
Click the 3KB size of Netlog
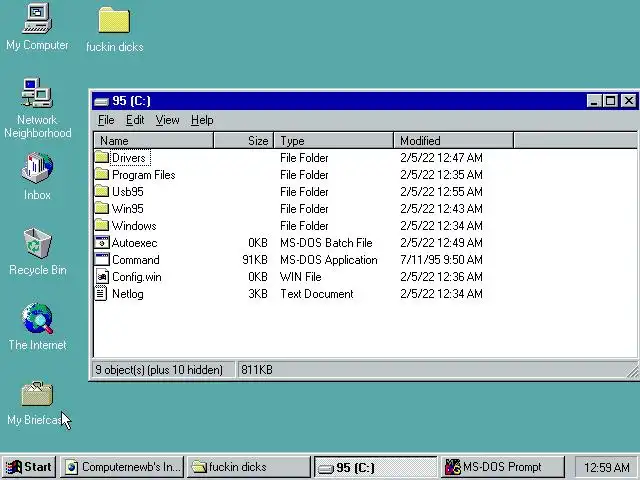(258, 294)
